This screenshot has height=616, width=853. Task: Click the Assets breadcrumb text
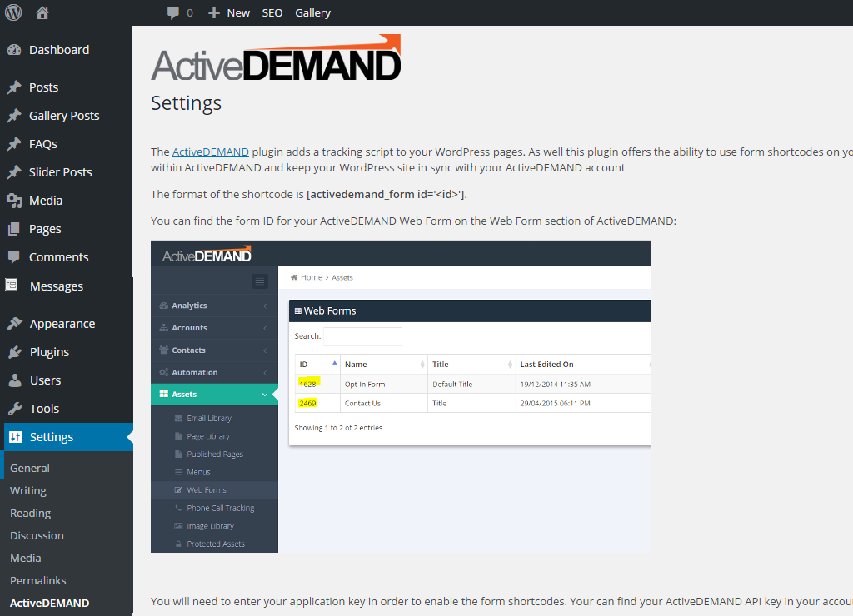(x=342, y=278)
